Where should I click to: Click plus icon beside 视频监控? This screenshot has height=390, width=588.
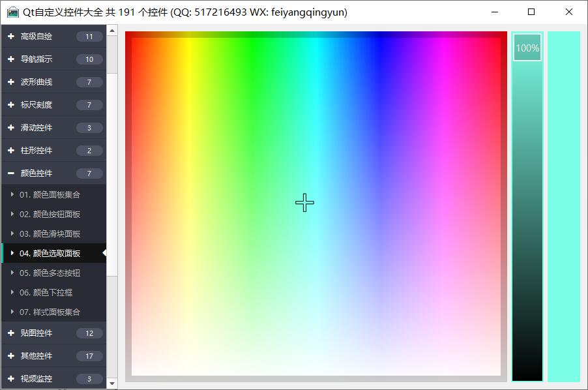click(11, 379)
